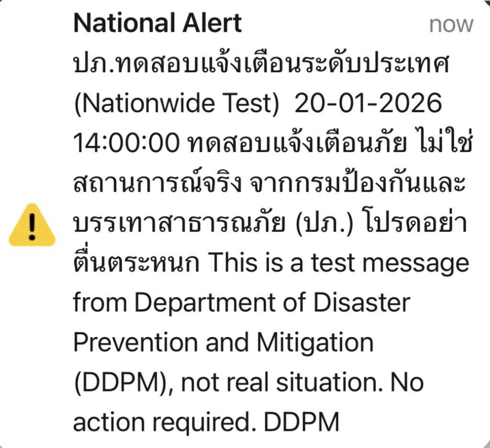Select the "(Nationwide Test)" text
This screenshot has height=448, width=490.
pyautogui.click(x=176, y=104)
